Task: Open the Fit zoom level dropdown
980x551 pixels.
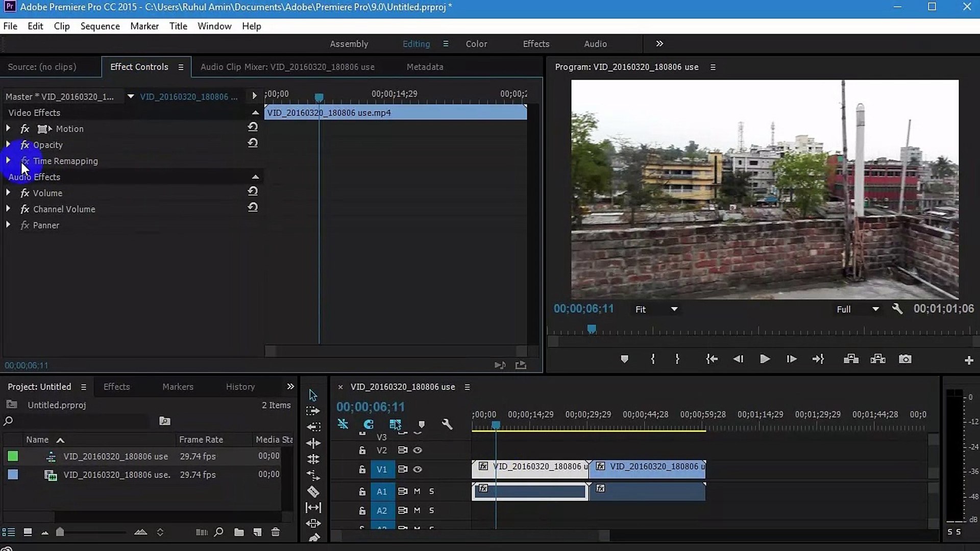Action: click(674, 309)
